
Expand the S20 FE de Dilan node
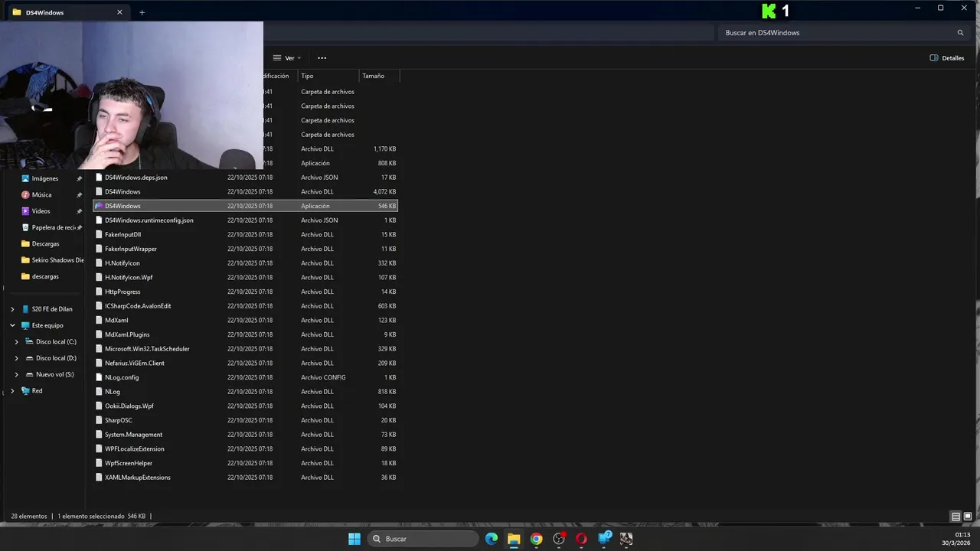click(x=12, y=309)
